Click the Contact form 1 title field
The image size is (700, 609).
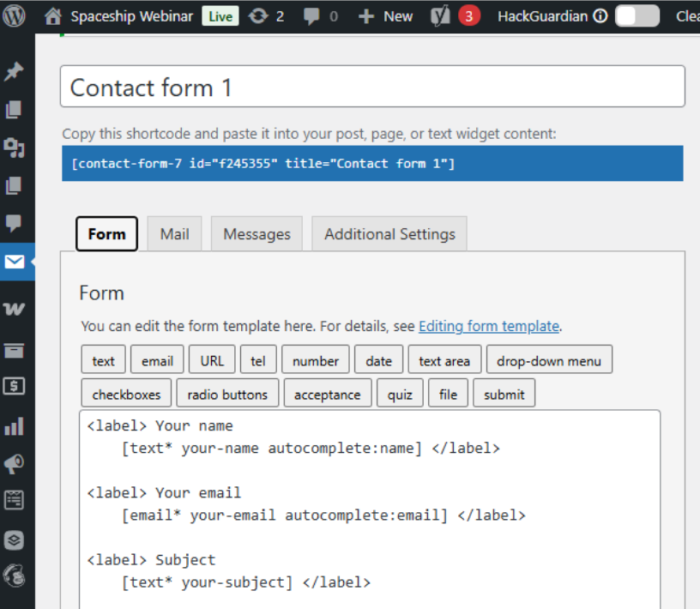372,87
